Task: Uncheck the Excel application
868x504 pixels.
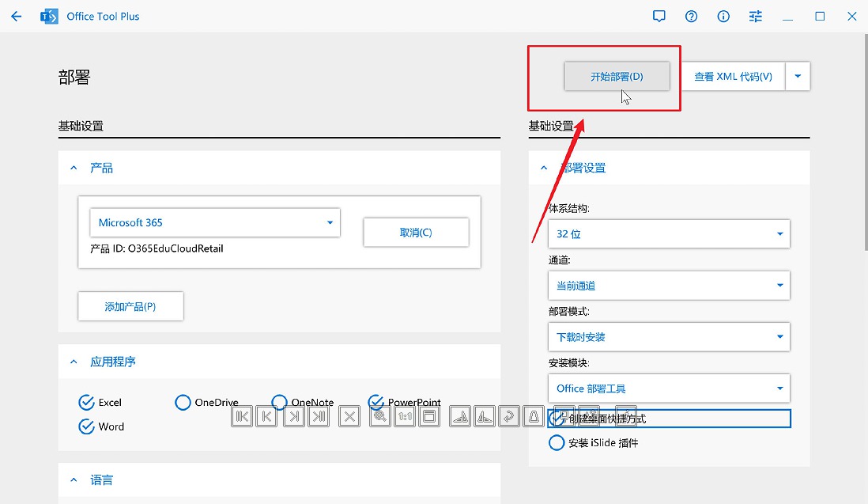Action: coord(86,403)
